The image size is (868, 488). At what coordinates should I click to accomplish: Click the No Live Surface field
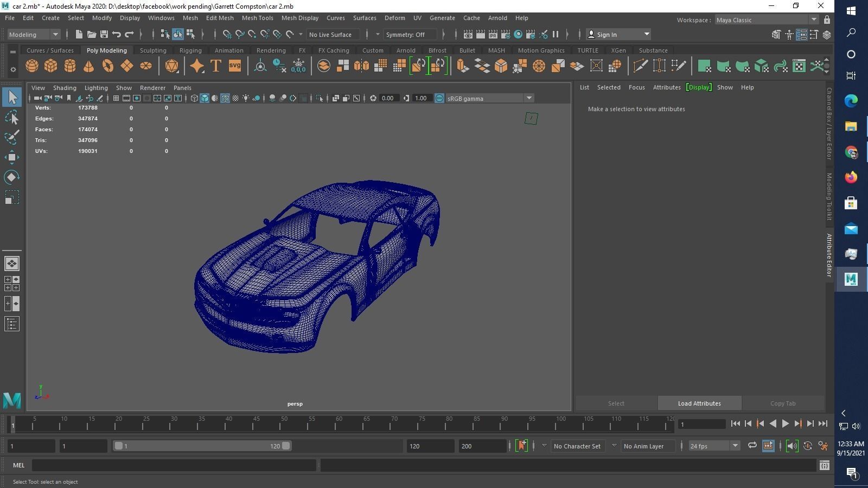(x=333, y=34)
